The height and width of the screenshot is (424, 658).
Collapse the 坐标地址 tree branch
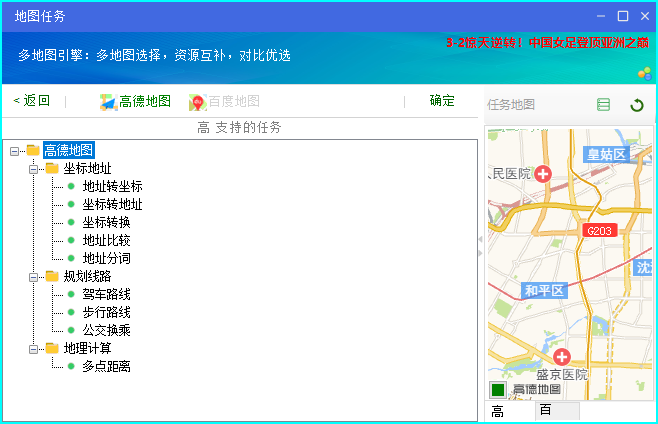point(34,169)
